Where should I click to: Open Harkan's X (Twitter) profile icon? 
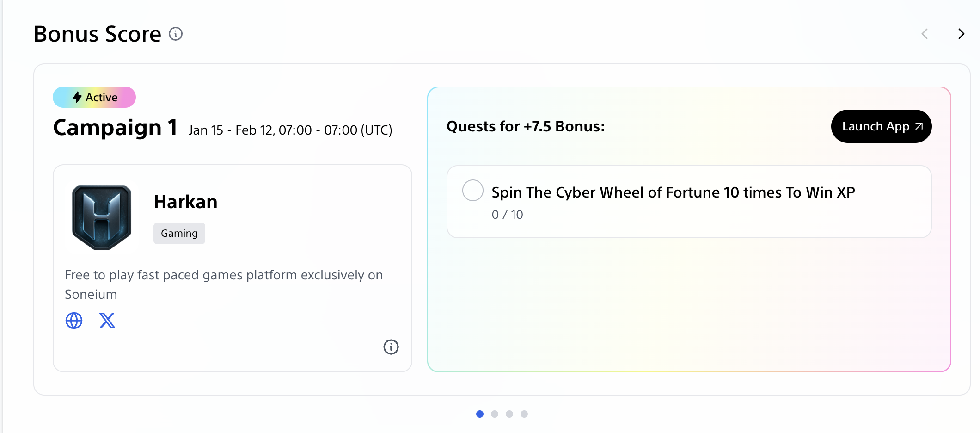pos(107,321)
